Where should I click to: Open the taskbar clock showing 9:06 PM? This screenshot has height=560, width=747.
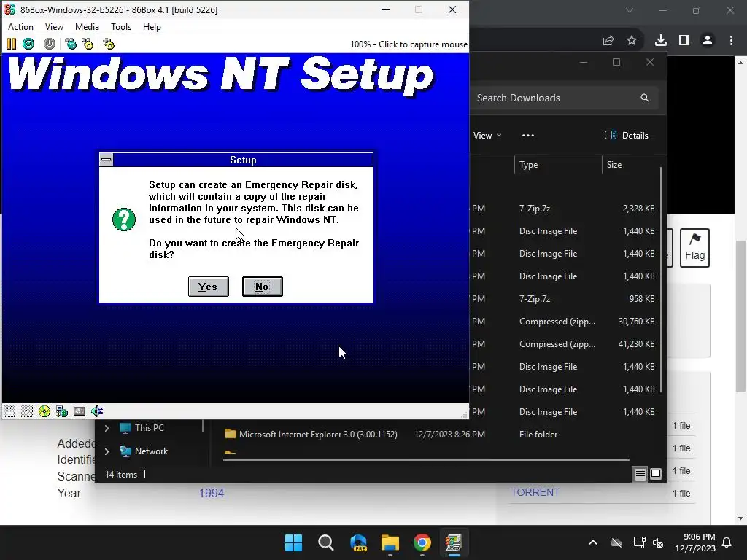[x=695, y=542]
